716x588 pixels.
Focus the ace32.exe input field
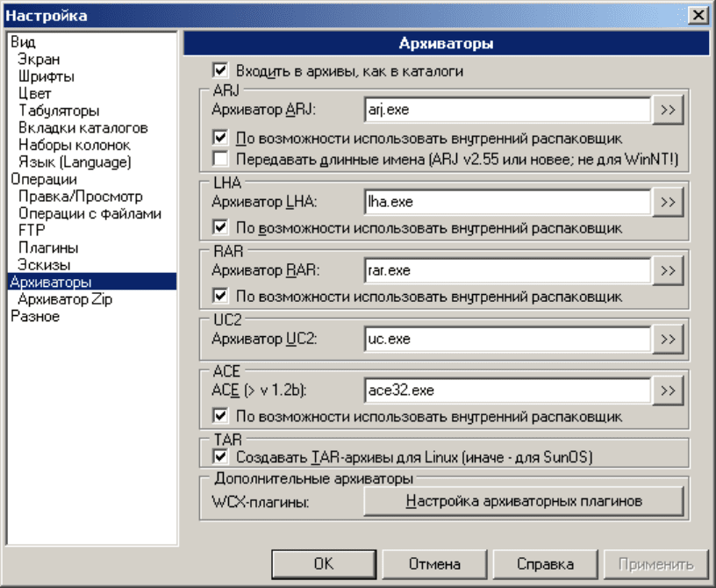507,391
